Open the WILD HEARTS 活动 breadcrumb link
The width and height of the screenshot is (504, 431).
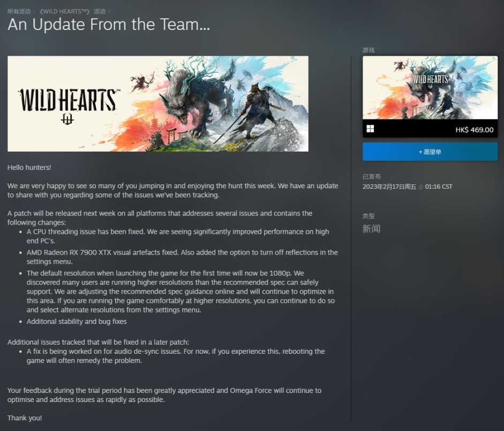click(x=72, y=11)
